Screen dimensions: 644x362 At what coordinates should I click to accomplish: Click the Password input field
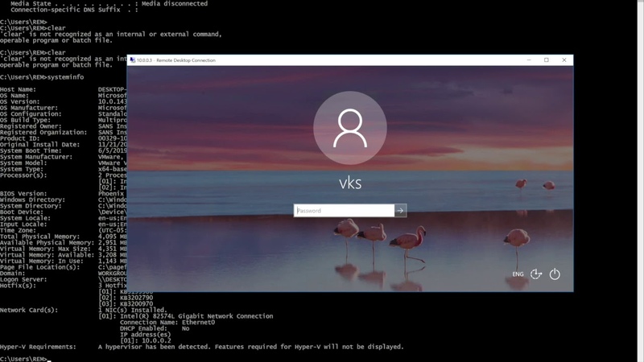[344, 211]
